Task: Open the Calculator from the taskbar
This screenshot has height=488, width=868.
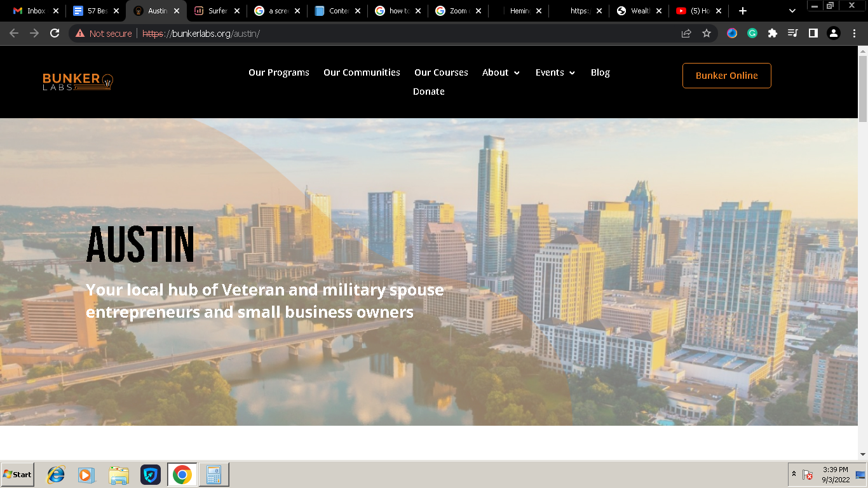Action: coord(214,475)
